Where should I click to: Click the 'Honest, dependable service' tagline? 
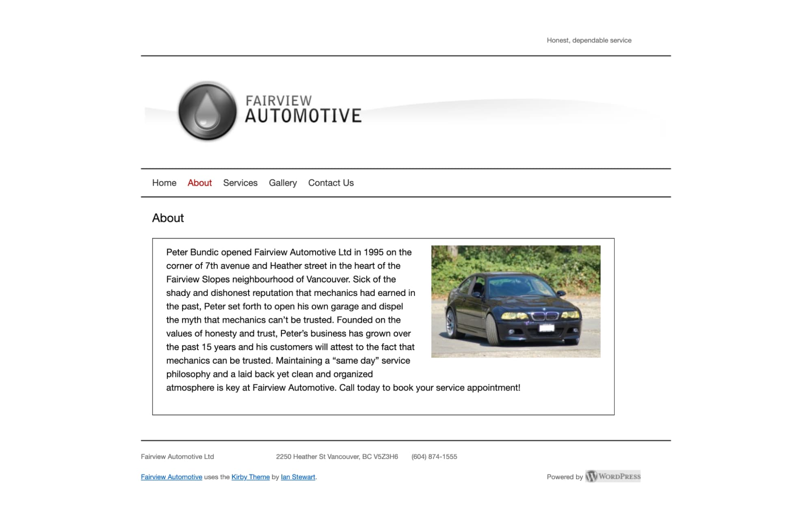[x=589, y=40]
